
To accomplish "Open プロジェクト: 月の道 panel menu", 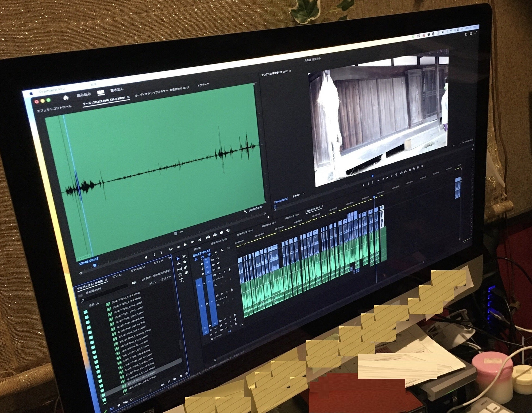I will (106, 280).
